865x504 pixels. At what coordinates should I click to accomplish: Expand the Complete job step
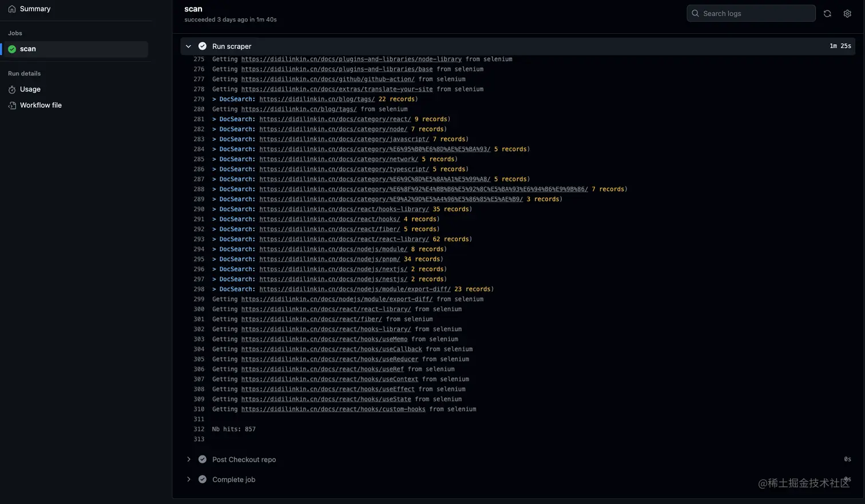188,479
